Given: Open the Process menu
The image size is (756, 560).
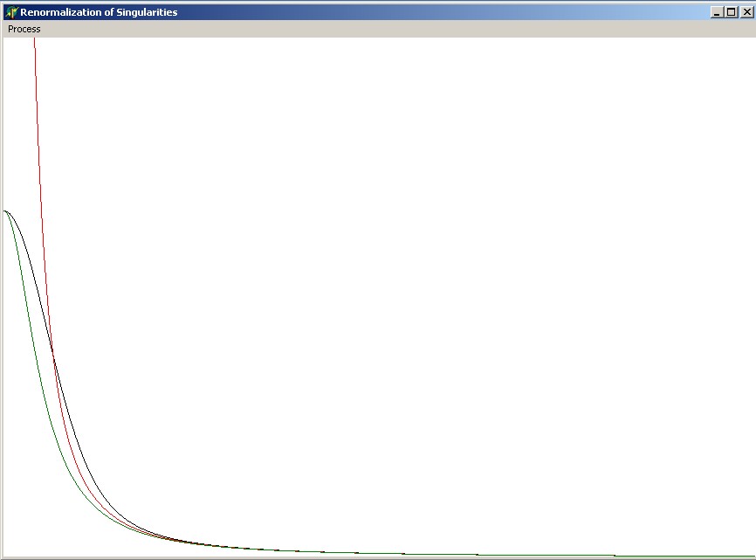Looking at the screenshot, I should coord(24,29).
